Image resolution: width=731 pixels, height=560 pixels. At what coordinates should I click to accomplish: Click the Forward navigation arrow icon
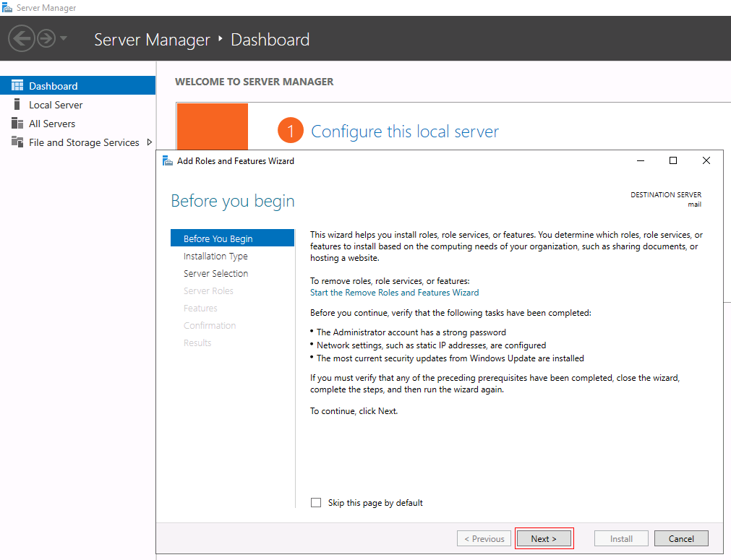pyautogui.click(x=46, y=38)
